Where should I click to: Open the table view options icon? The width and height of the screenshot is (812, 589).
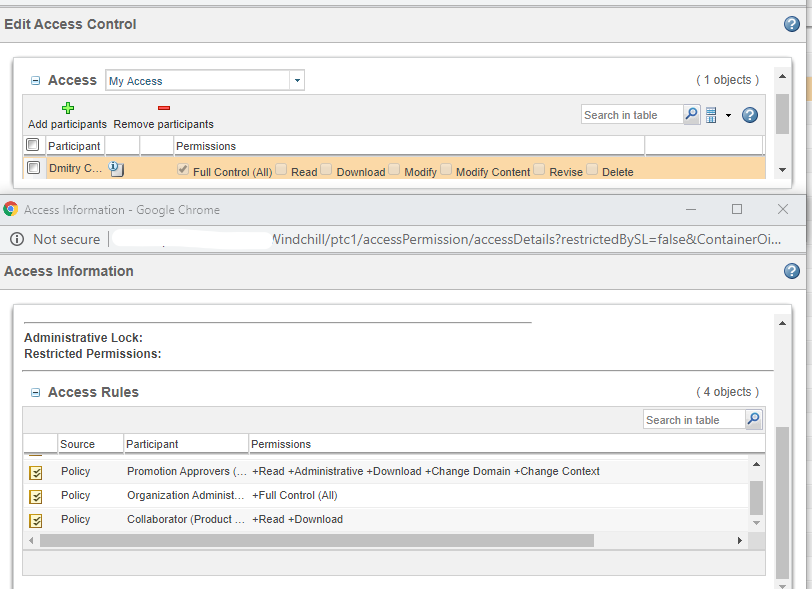pos(712,115)
